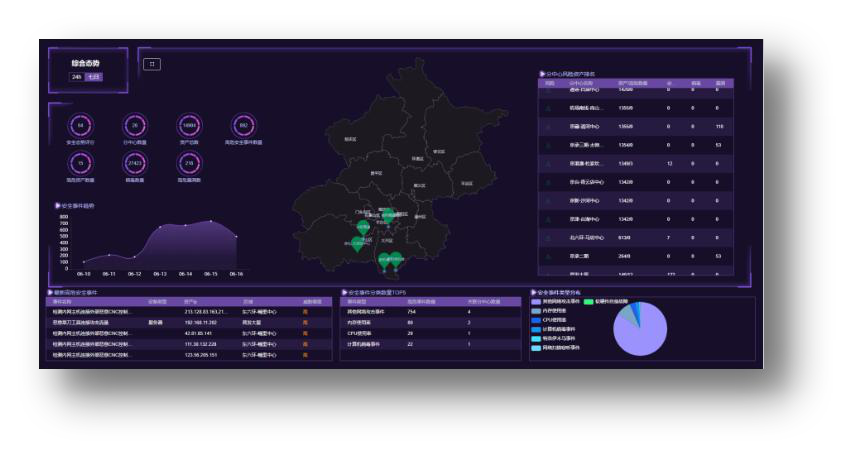Click the topmost green pin on the map

[x=388, y=214]
